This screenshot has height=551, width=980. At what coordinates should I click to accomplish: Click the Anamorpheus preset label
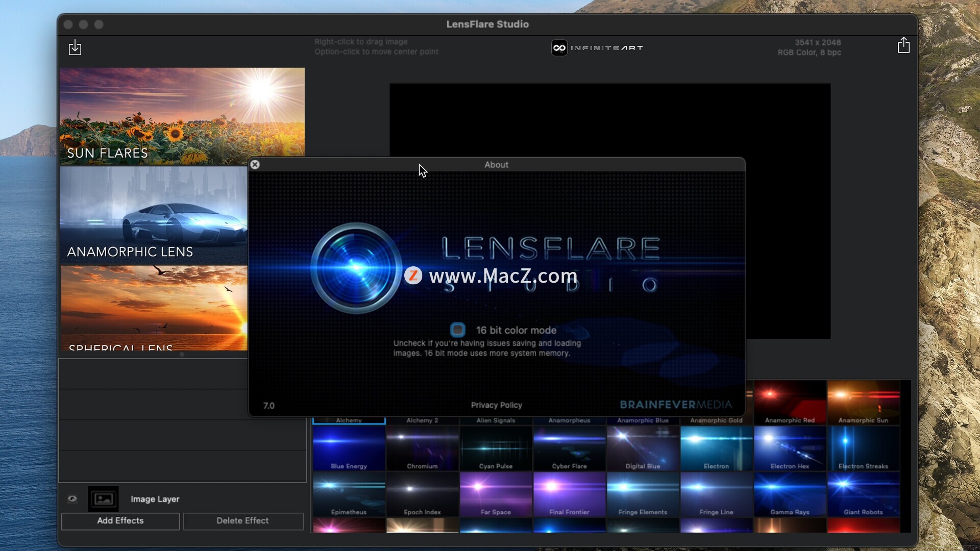click(x=570, y=420)
